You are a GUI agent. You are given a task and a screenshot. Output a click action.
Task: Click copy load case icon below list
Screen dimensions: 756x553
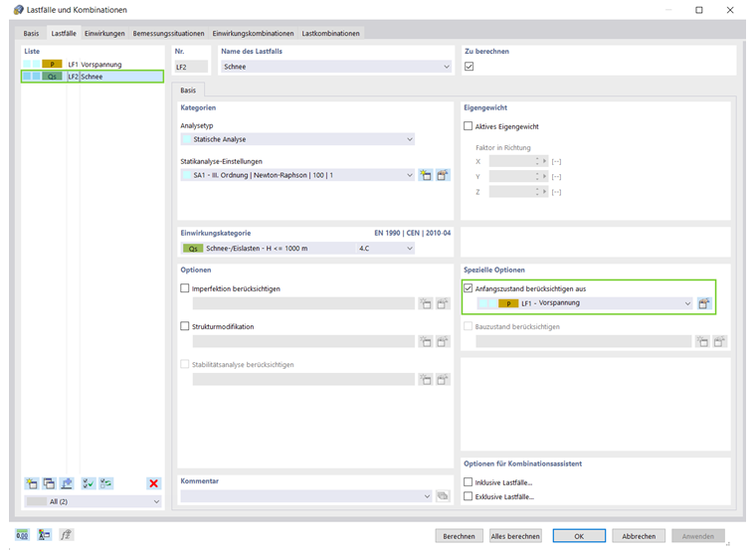(49, 483)
